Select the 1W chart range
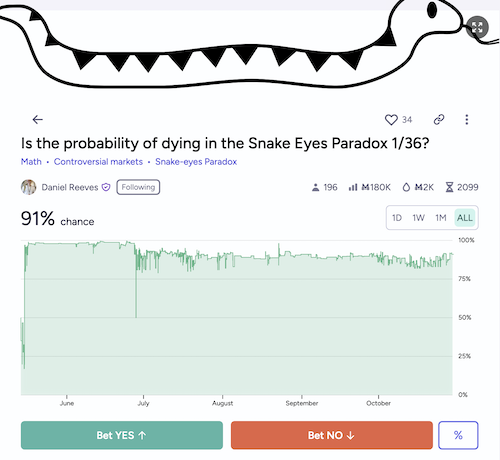Viewport: 500px width, 460px height. [418, 218]
